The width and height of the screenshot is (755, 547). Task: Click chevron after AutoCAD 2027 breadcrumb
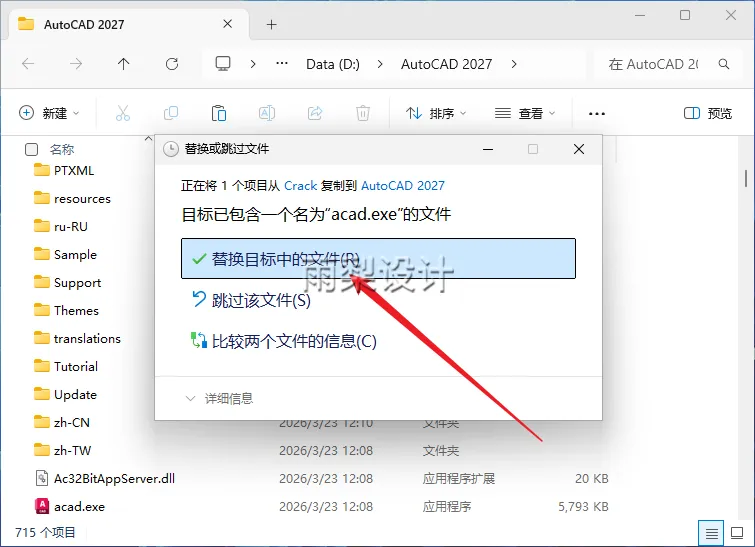click(514, 64)
